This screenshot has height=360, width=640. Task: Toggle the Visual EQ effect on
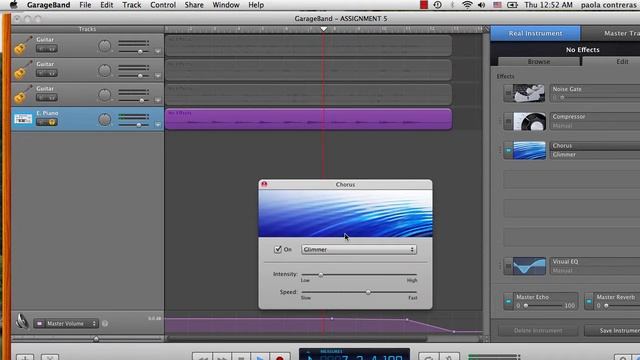click(x=508, y=266)
